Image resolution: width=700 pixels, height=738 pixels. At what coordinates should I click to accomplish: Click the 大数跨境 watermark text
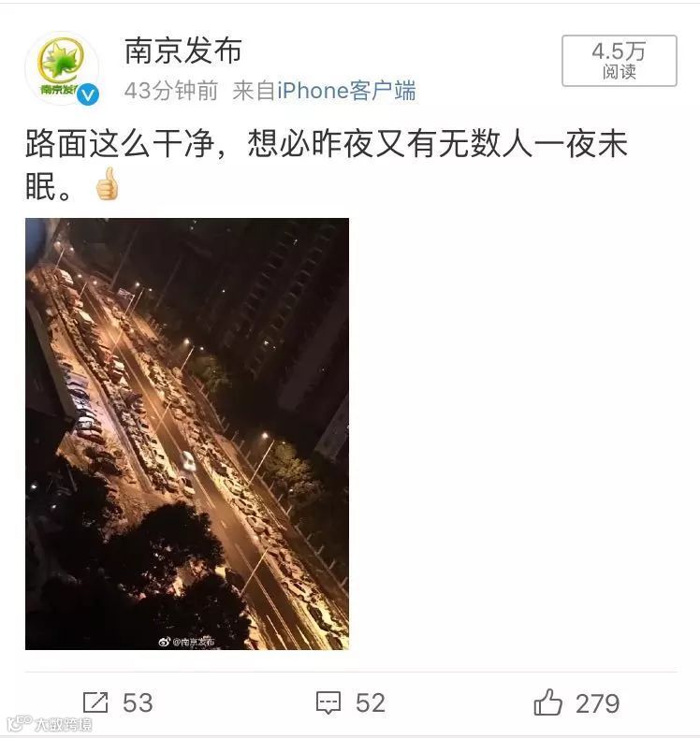tap(64, 724)
